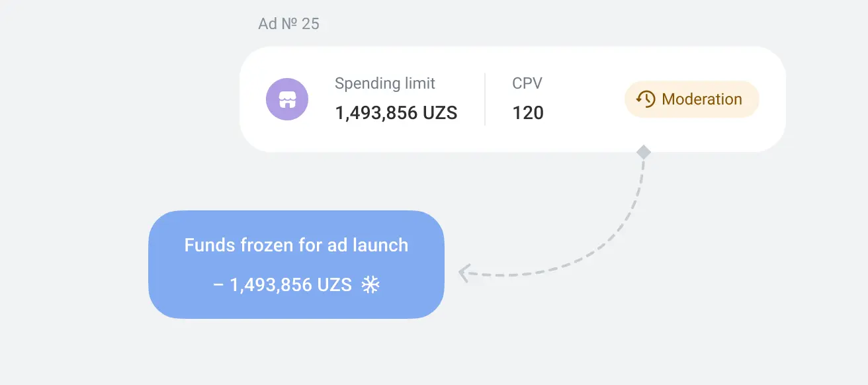868x385 pixels.
Task: Select the "Ad № 25" heading
Action: click(x=289, y=24)
